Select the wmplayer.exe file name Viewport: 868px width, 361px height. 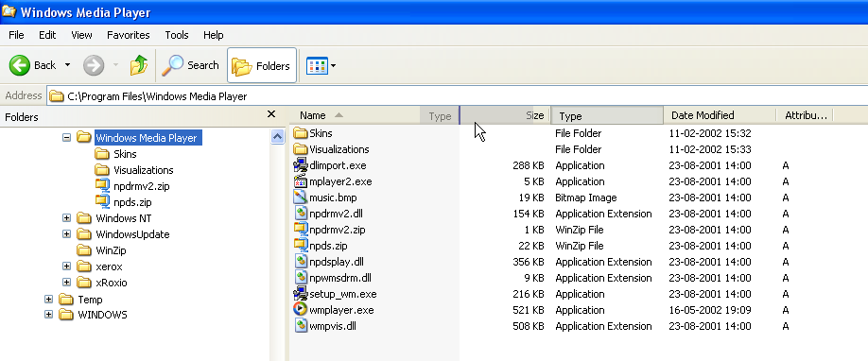[341, 310]
